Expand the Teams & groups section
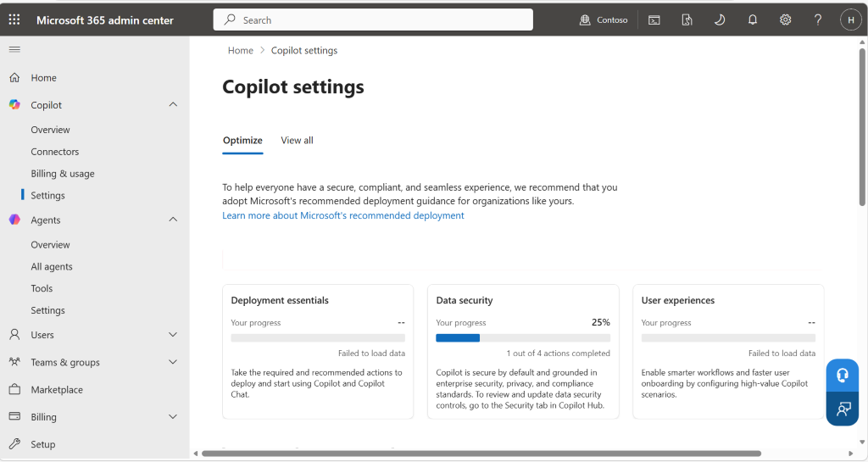Viewport: 868px width, 462px height. pos(173,362)
